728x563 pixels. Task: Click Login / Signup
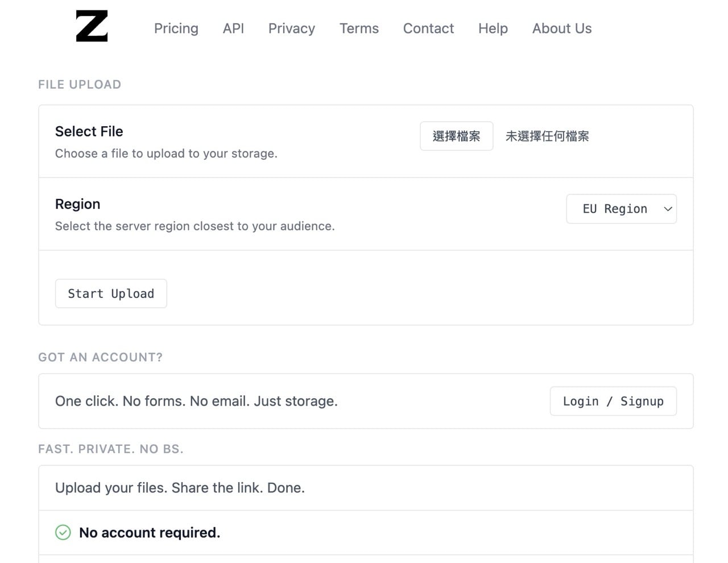[x=613, y=401]
